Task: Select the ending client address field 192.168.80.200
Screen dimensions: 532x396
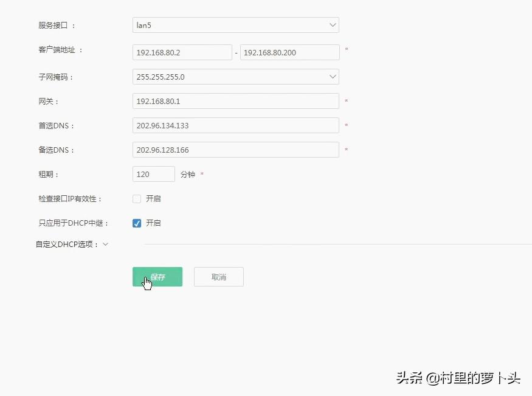Action: point(289,52)
